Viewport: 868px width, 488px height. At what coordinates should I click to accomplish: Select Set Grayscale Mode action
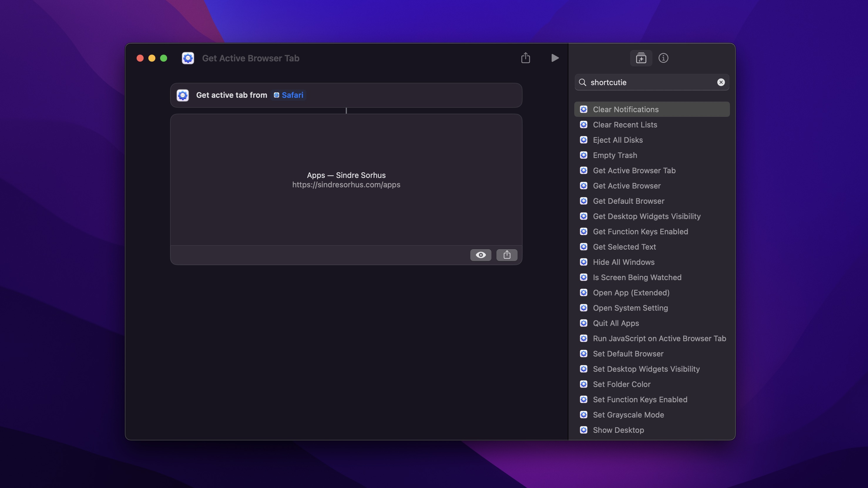pyautogui.click(x=628, y=415)
